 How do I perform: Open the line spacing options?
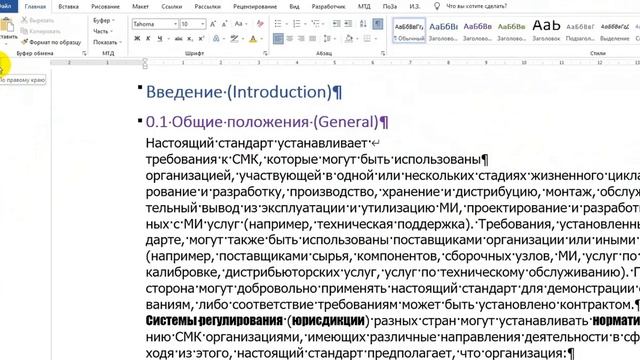coord(327,39)
